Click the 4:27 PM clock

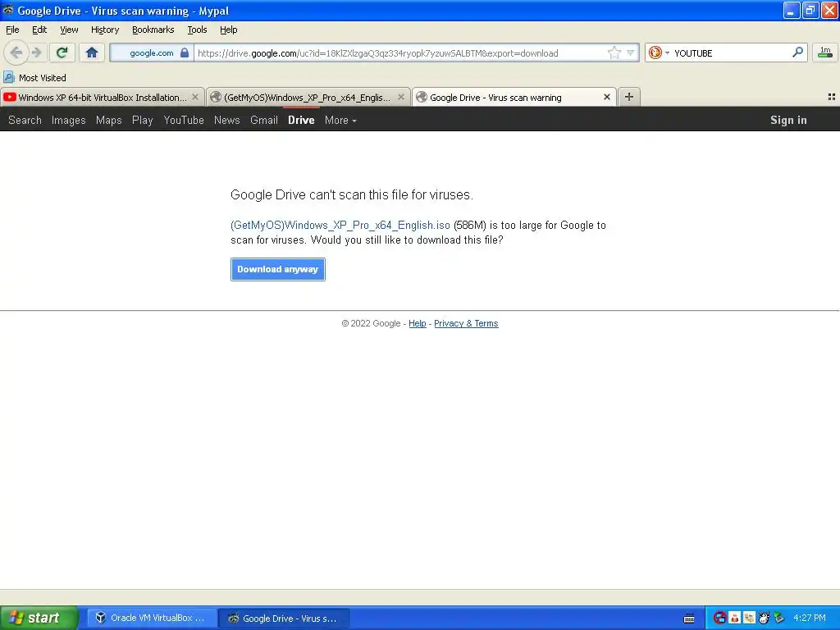tap(810, 618)
